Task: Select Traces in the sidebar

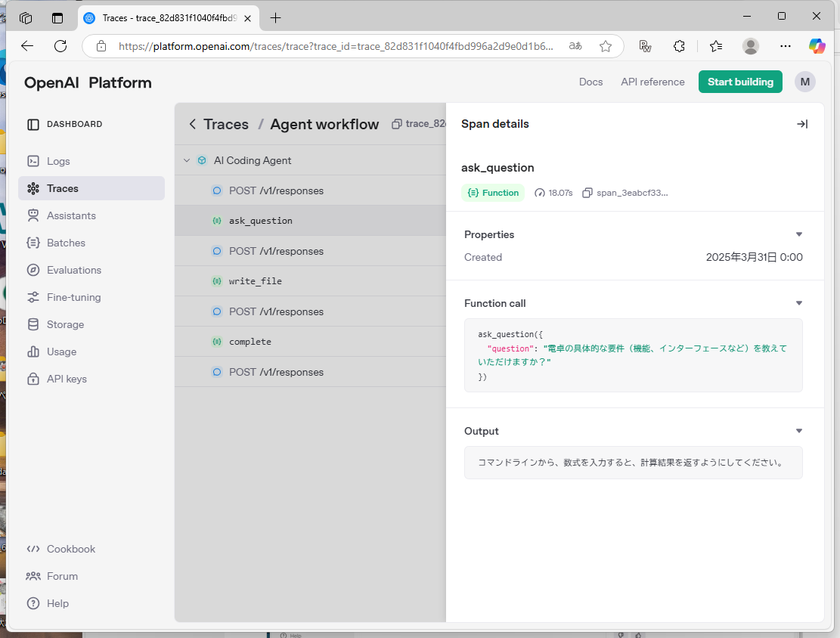Action: coord(91,188)
